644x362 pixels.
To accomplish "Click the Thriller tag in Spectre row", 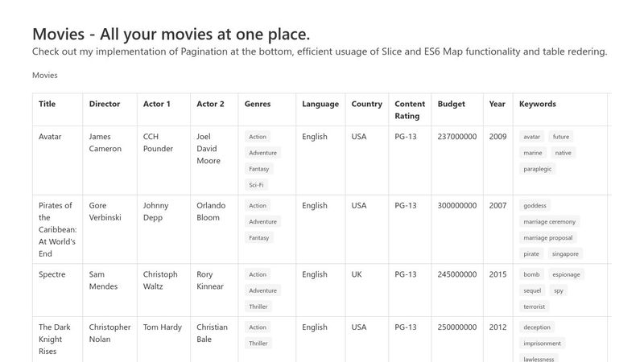I will (258, 306).
